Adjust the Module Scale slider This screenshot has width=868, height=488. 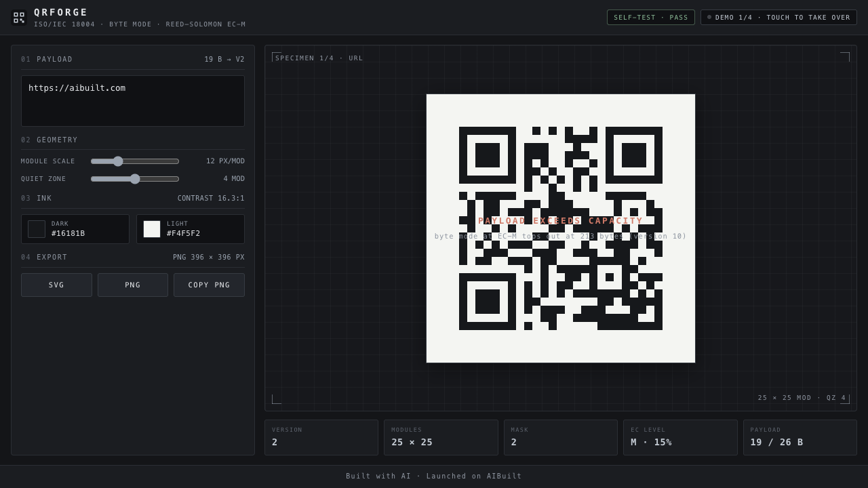click(x=135, y=161)
